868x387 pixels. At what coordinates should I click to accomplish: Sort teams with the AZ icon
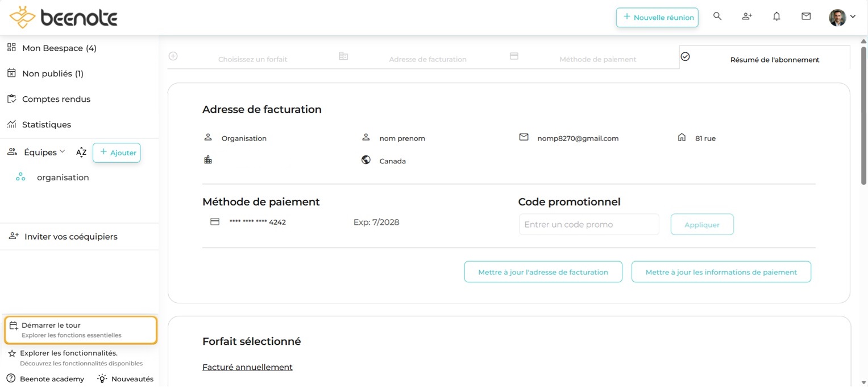(81, 153)
